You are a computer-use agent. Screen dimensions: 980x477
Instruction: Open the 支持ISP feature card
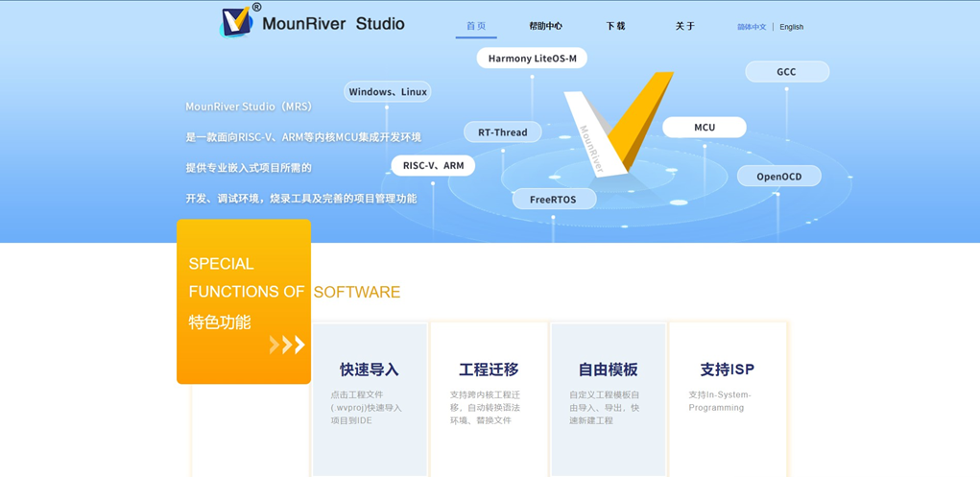[728, 399]
